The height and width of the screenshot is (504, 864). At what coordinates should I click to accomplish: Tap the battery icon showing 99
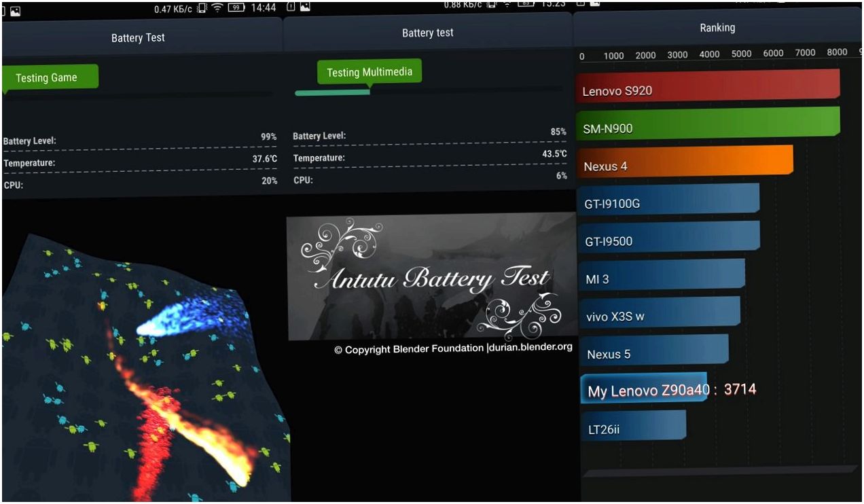[x=236, y=8]
